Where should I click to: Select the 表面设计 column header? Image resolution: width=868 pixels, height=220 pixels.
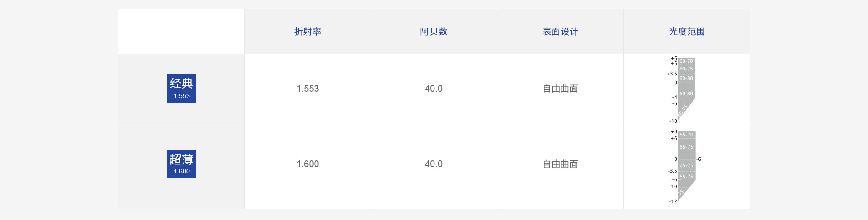point(561,32)
